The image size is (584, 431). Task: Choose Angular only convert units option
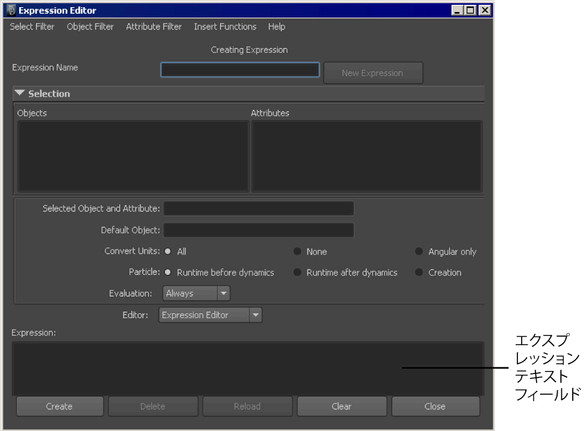(x=419, y=251)
